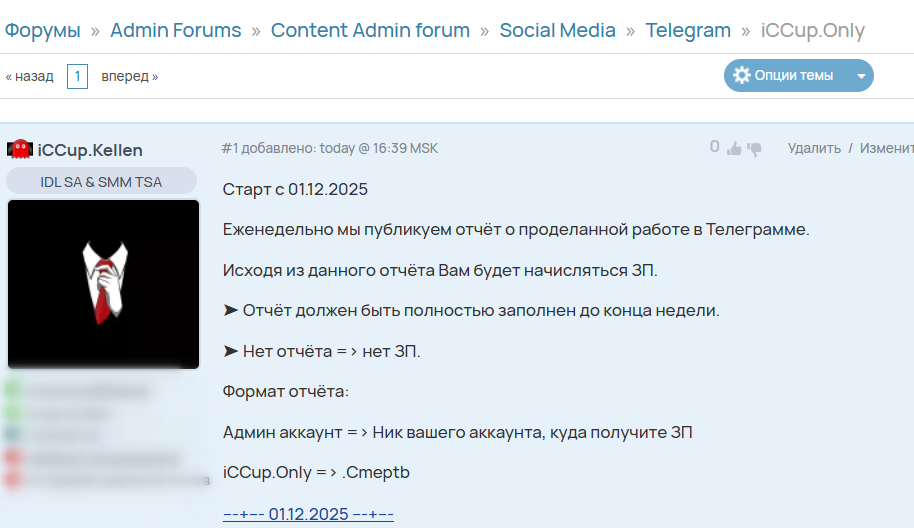Open Content Admin forum breadcrumb

(x=370, y=30)
